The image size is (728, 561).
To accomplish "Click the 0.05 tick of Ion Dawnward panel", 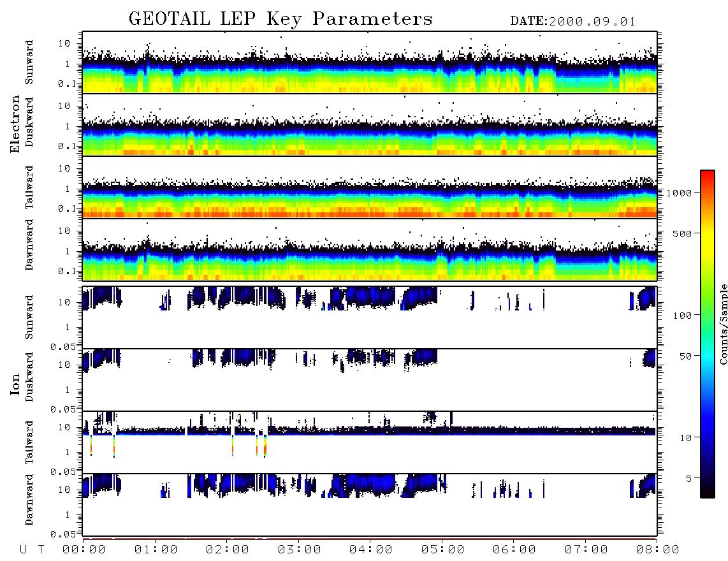I will [x=62, y=534].
